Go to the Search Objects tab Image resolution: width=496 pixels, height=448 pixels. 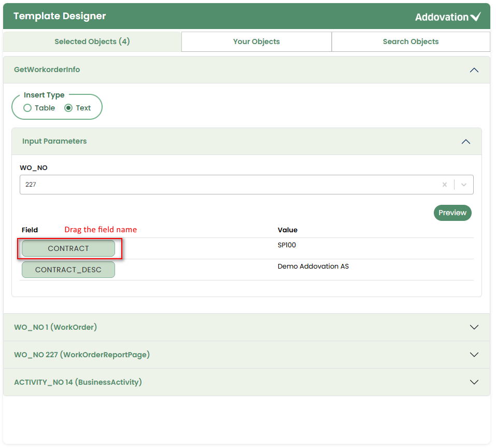click(410, 41)
